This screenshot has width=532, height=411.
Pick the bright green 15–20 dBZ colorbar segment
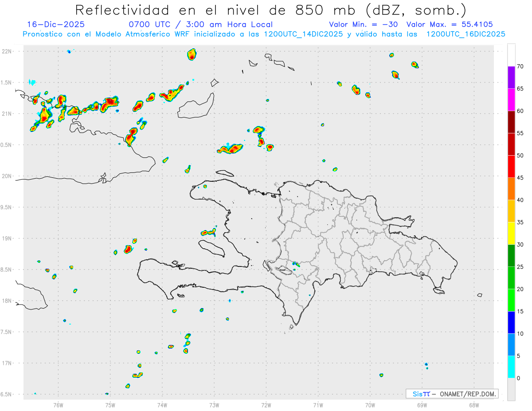click(511, 300)
